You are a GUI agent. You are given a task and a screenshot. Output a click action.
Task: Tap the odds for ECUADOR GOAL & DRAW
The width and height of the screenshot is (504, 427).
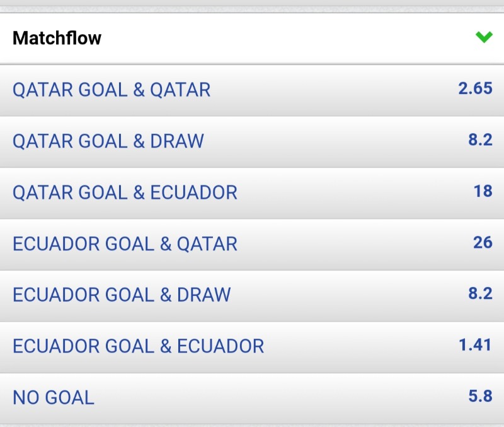(480, 294)
